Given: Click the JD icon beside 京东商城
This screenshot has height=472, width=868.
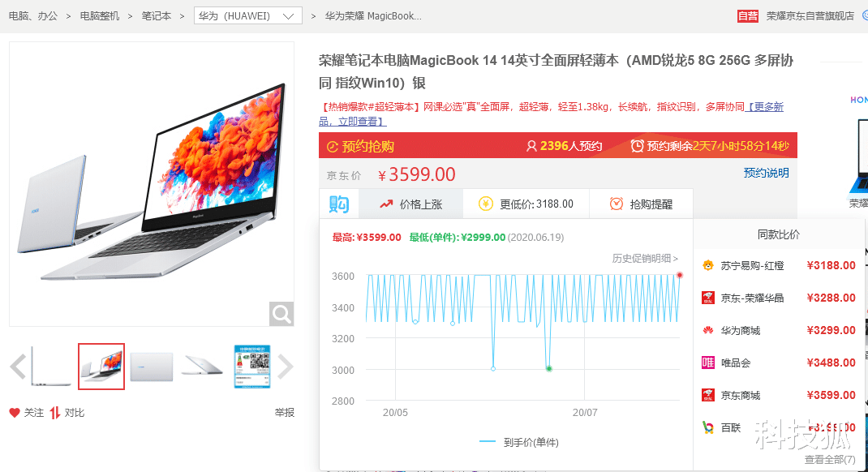Looking at the screenshot, I should (x=708, y=395).
